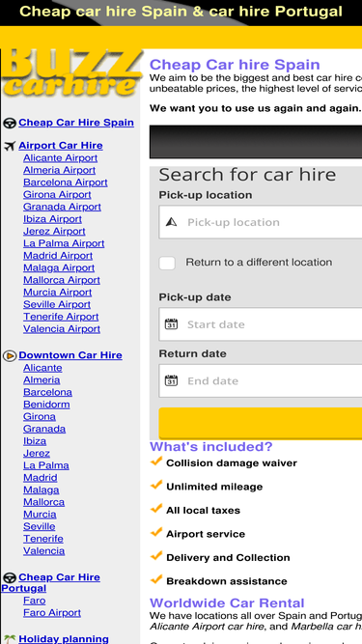Image resolution: width=362 pixels, height=644 pixels.
Task: Select the downtown Barcelona link
Action: tap(47, 392)
